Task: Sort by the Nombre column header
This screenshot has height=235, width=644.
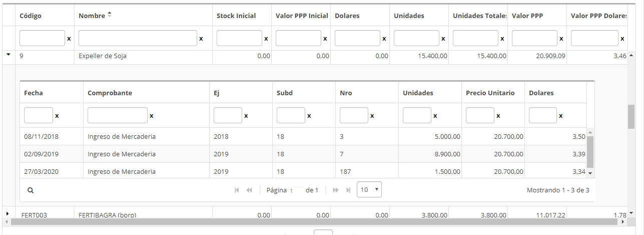Action: tap(92, 16)
